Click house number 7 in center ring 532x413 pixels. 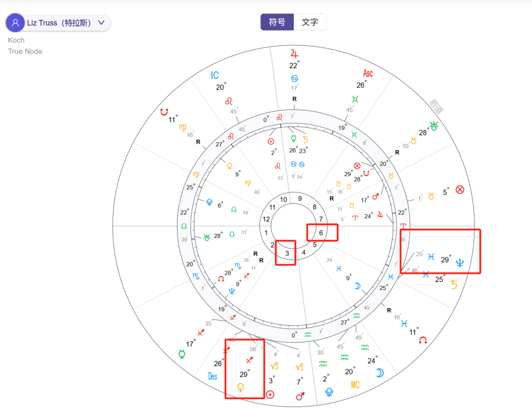point(321,219)
